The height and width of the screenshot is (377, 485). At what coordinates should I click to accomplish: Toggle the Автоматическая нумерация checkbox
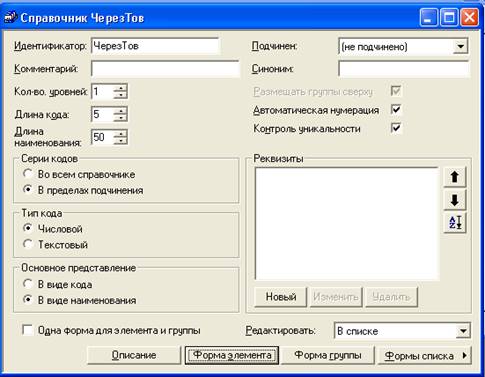396,109
